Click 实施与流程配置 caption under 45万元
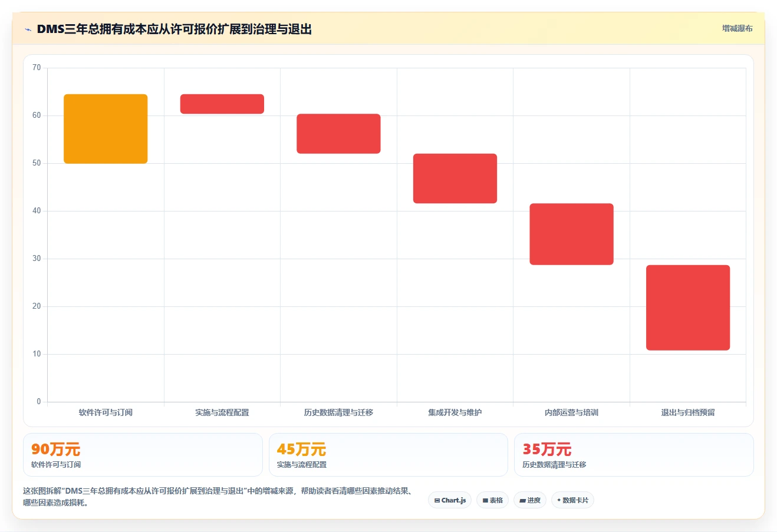The height and width of the screenshot is (532, 777). (x=302, y=465)
